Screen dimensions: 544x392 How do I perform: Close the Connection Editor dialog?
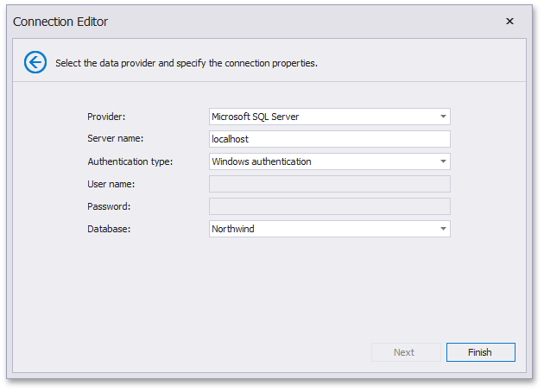509,21
